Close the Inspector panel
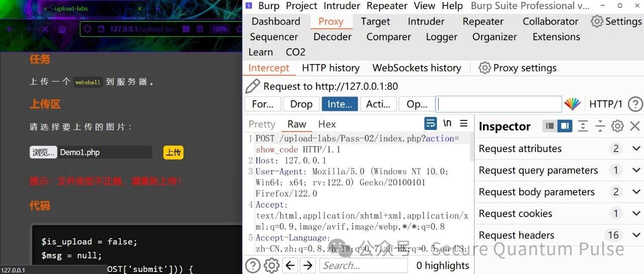The width and height of the screenshot is (644, 274). pyautogui.click(x=635, y=126)
